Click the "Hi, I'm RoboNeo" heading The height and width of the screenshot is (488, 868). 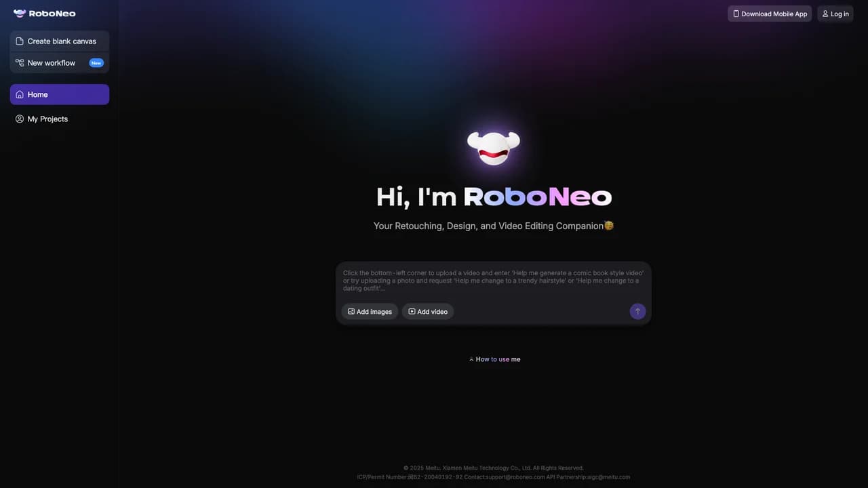(x=494, y=197)
